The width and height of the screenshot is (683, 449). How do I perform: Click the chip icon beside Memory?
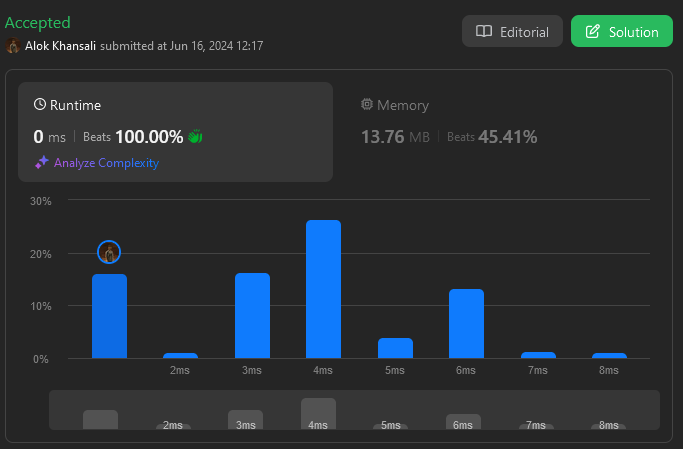(x=367, y=105)
